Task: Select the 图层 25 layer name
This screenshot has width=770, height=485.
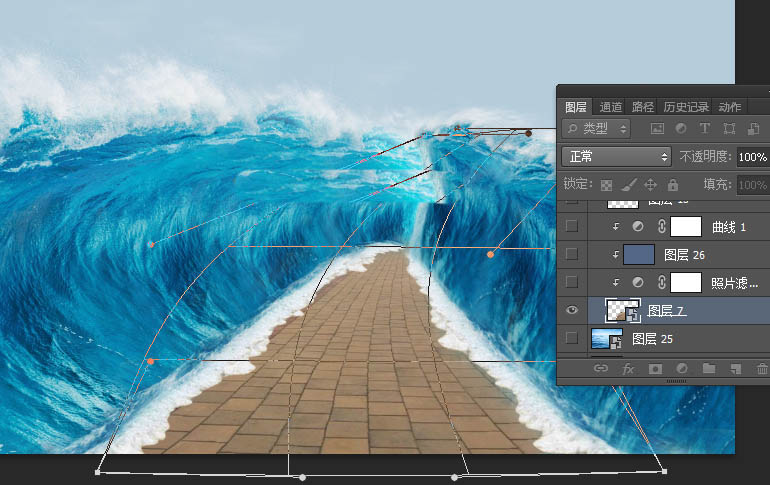Action: click(652, 339)
